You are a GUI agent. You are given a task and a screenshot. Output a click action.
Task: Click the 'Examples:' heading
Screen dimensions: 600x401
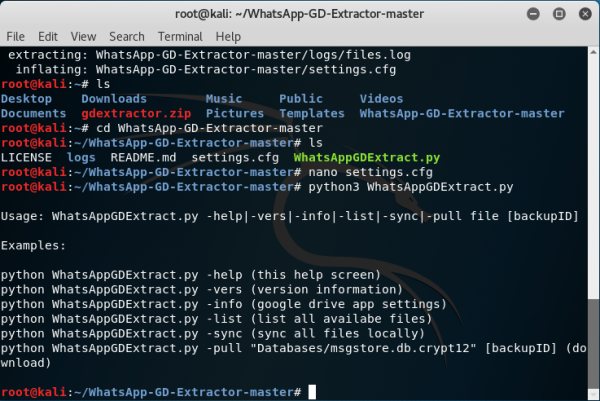pyautogui.click(x=33, y=245)
